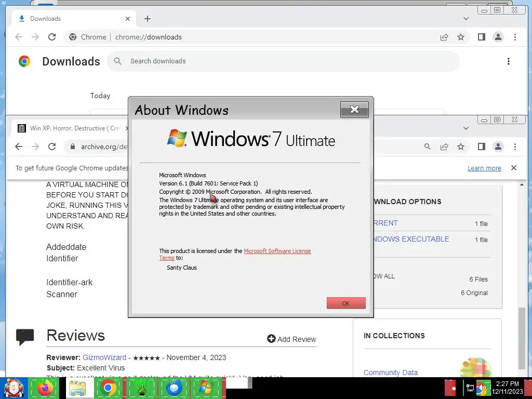This screenshot has height=399, width=532.
Task: Bookmark the Downloads page with the star
Action: click(x=461, y=37)
